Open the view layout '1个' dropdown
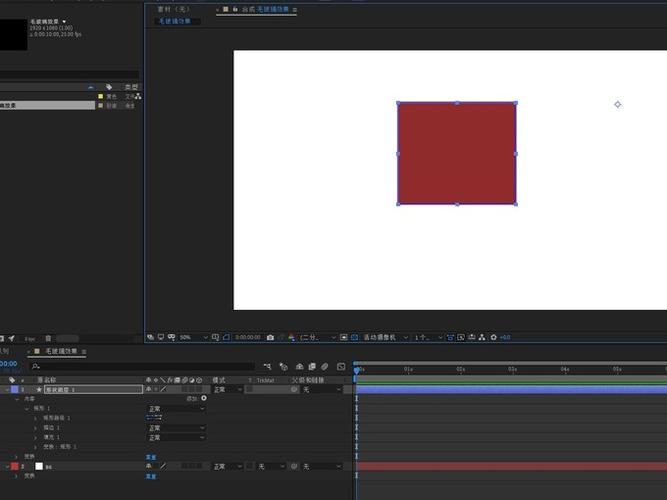Image resolution: width=667 pixels, height=500 pixels. 429,337
